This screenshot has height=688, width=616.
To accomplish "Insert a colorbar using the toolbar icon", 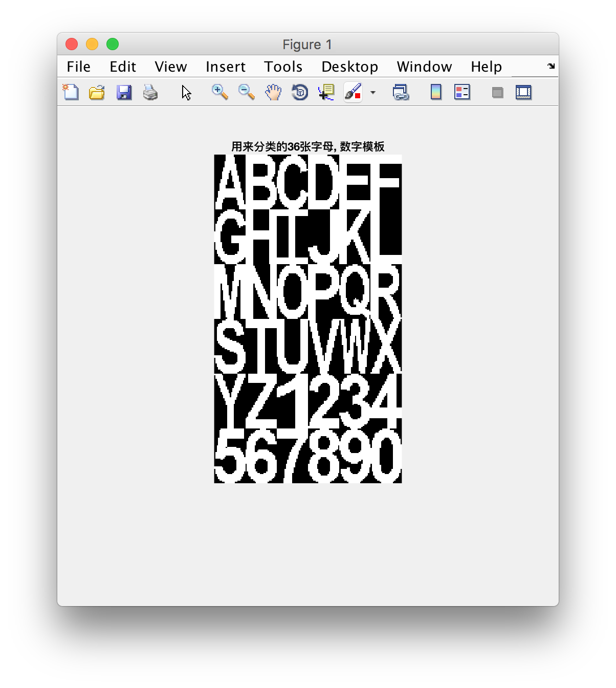I will pos(436,92).
